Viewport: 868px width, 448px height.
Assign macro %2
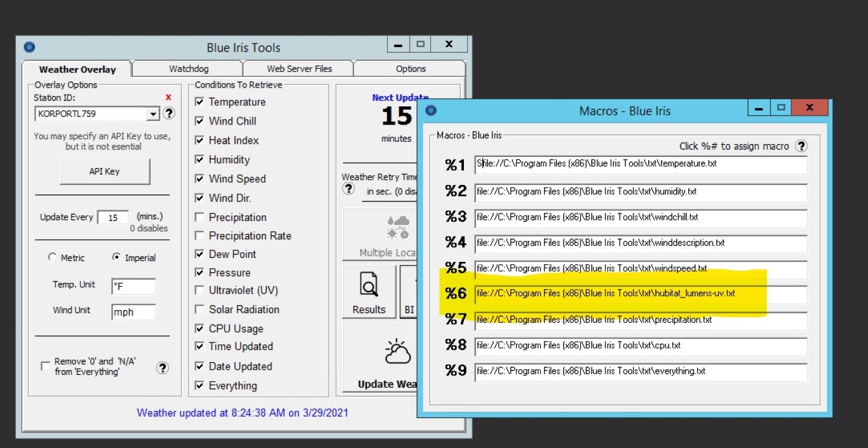click(455, 191)
